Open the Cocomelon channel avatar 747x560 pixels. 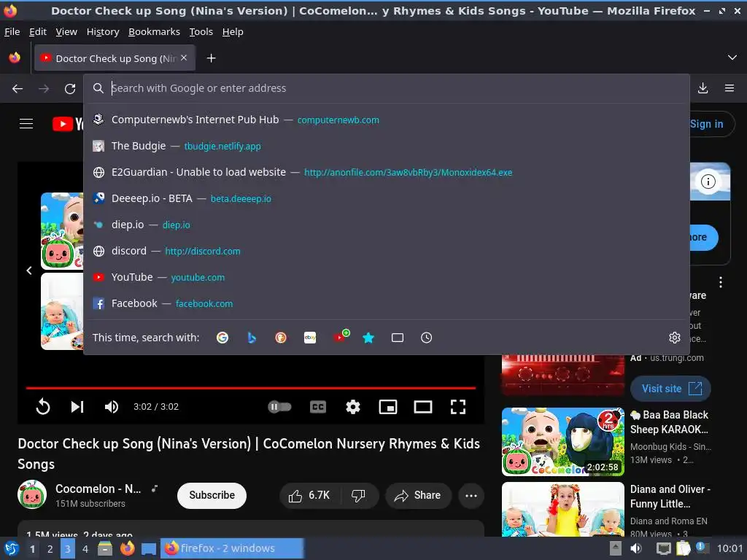(32, 495)
